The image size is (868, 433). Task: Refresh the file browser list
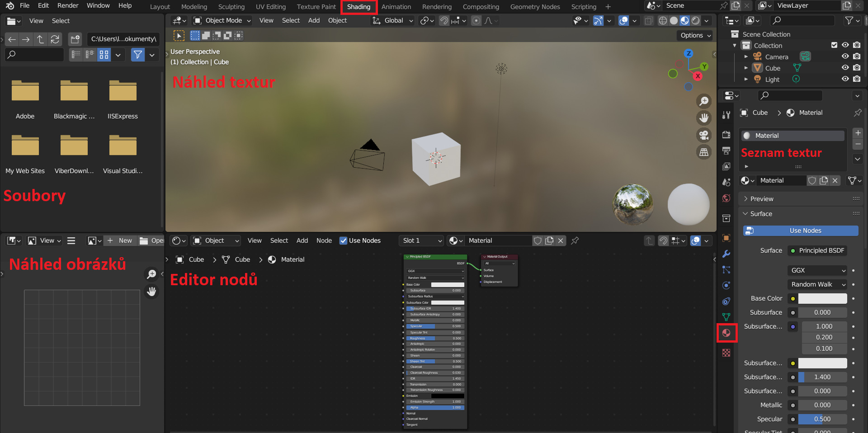pos(55,39)
